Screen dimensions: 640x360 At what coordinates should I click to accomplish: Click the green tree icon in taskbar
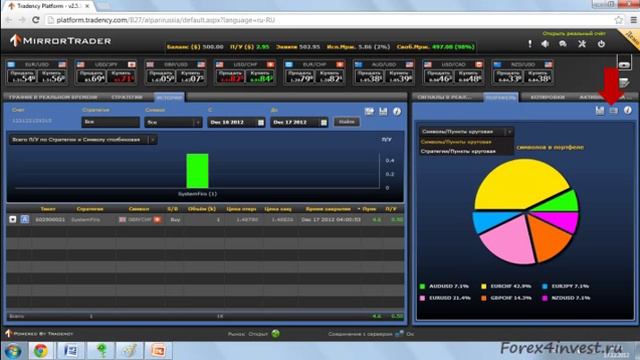click(102, 351)
